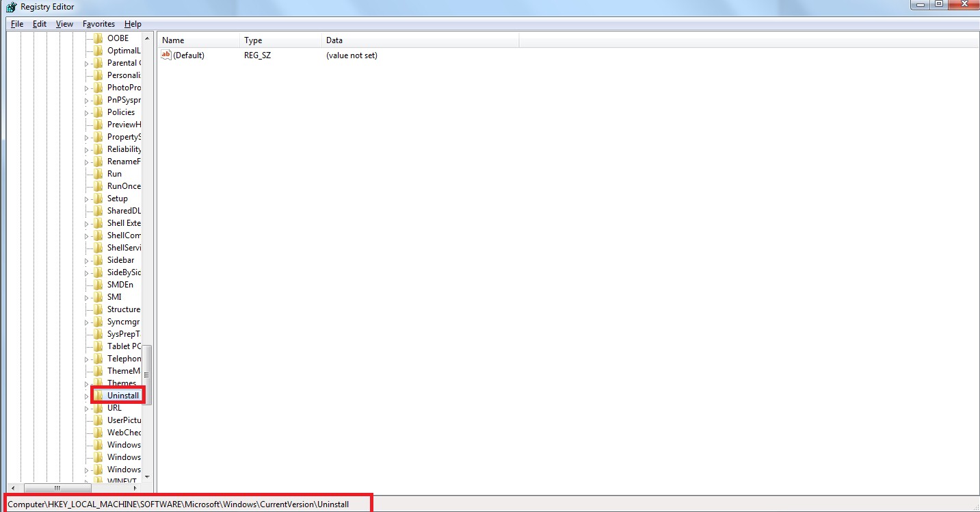The height and width of the screenshot is (512, 980).
Task: Select the SharedDL key folder icon
Action: (98, 211)
